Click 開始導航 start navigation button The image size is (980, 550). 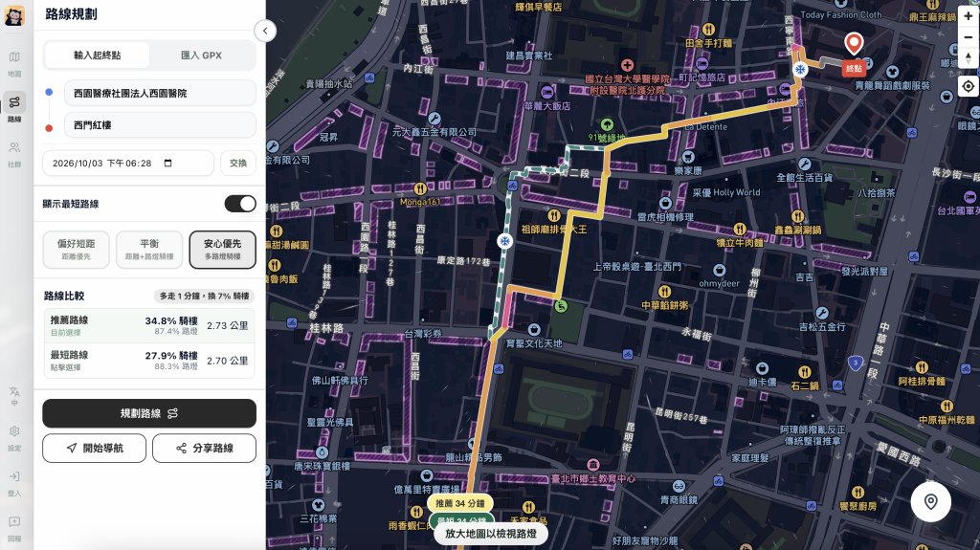tap(95, 448)
